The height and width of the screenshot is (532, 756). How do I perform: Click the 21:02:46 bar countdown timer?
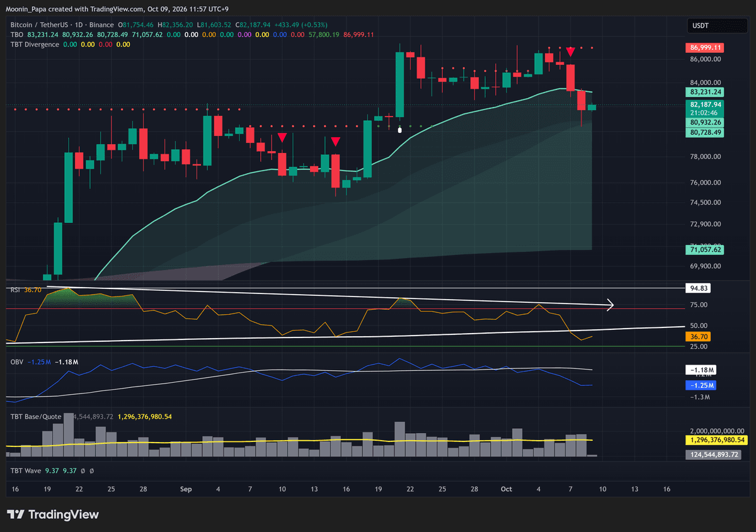tap(703, 112)
